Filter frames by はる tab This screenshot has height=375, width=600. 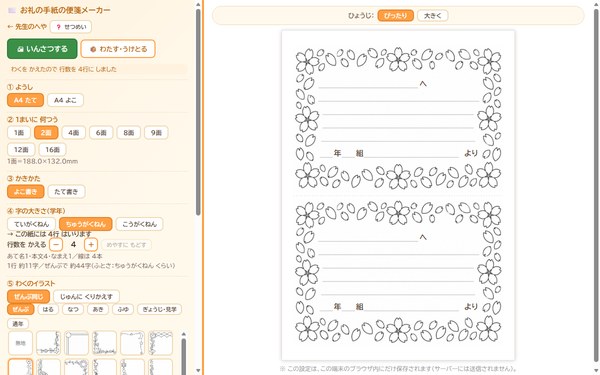pyautogui.click(x=48, y=309)
